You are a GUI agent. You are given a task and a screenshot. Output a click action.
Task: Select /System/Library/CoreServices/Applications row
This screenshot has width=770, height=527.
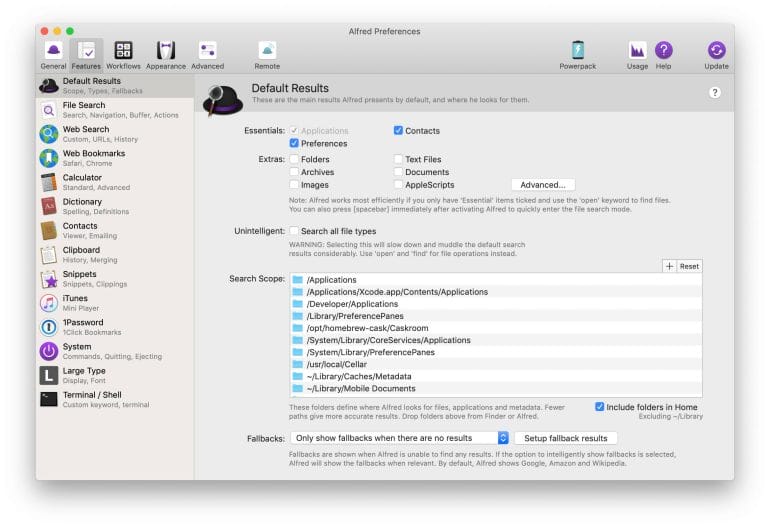click(496, 340)
